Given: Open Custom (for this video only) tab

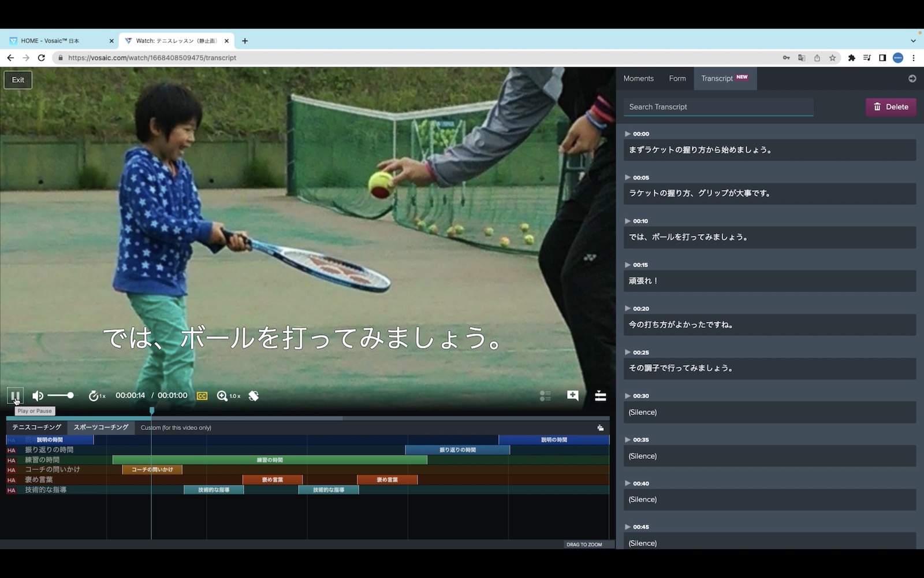Looking at the screenshot, I should (x=176, y=428).
